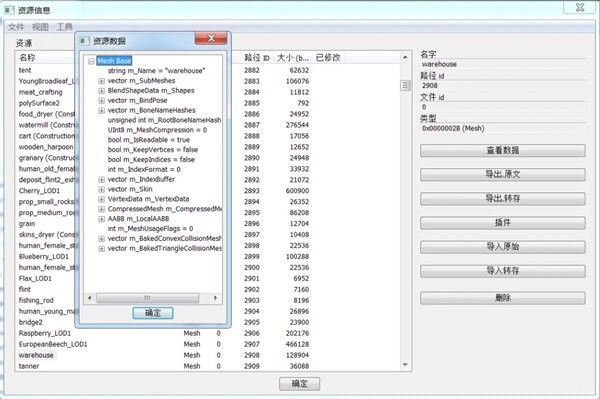The image size is (600, 399).
Task: Sort by the 大小 column header
Action: [293, 58]
